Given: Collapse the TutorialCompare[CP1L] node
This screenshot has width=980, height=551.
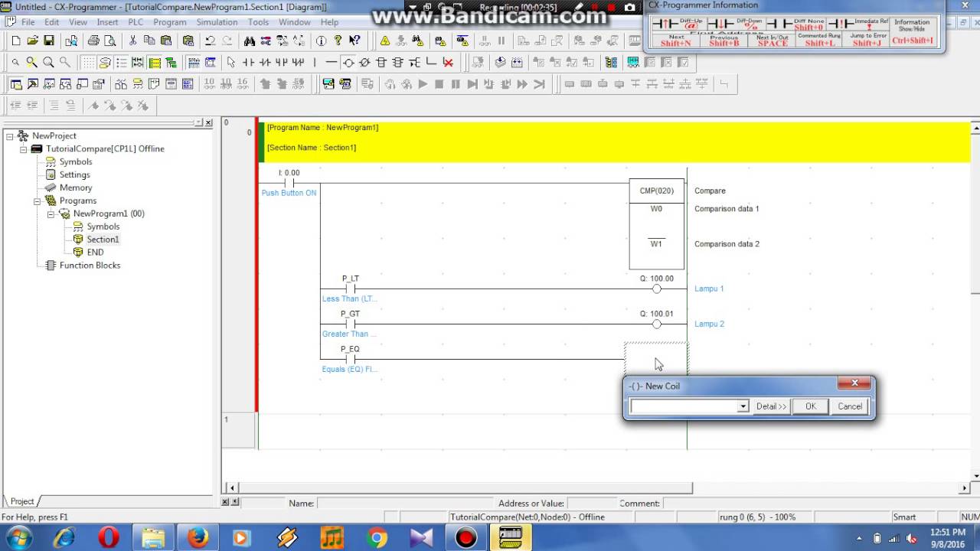Looking at the screenshot, I should (24, 148).
